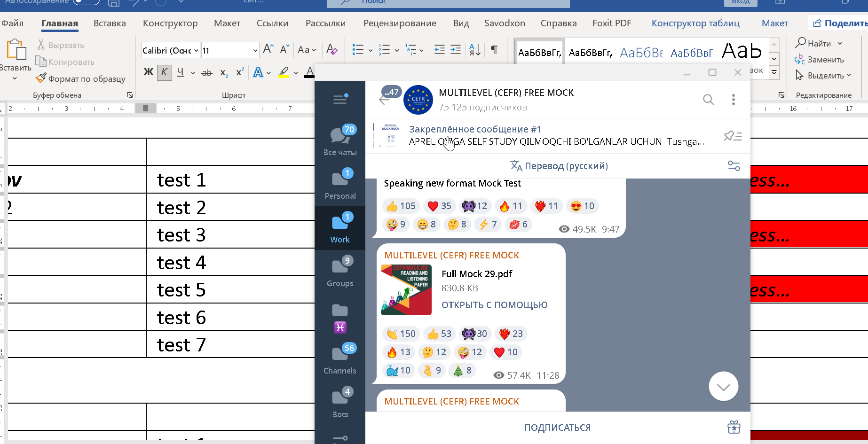Show paragraph marks with the pilcrow button
This screenshot has width=868, height=444.
494,49
